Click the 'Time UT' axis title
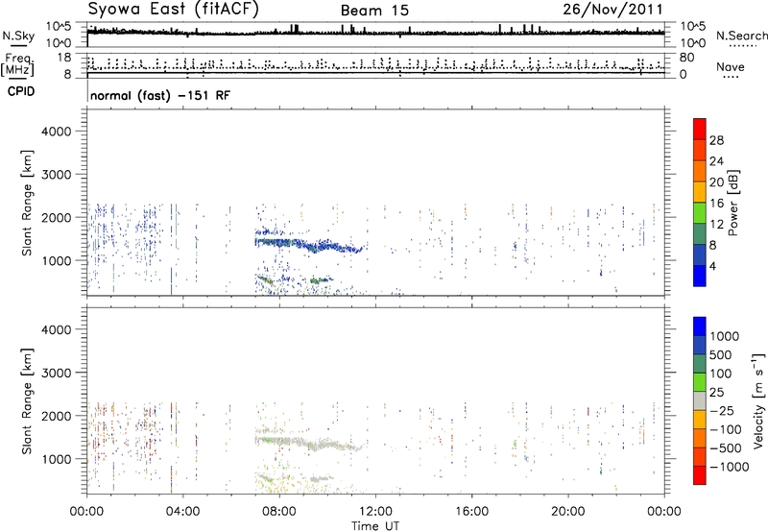Screen dimensions: 768x532 [375, 525]
